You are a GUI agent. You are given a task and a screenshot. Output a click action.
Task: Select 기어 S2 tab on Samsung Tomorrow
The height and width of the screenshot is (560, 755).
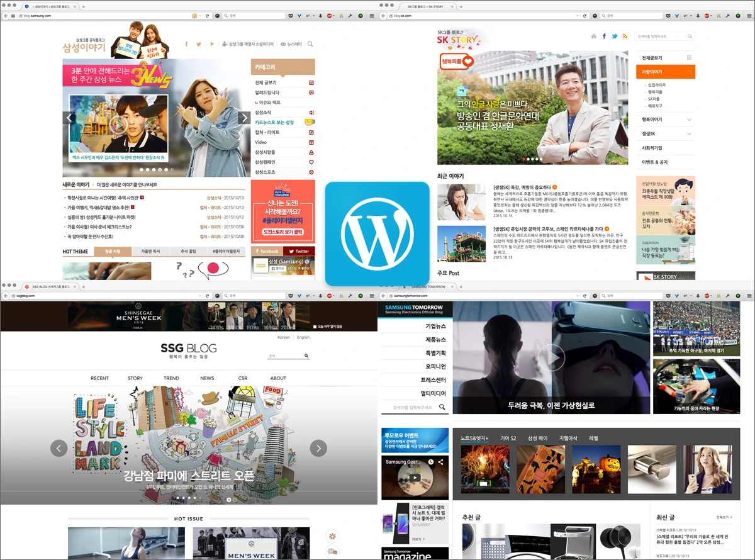click(508, 438)
